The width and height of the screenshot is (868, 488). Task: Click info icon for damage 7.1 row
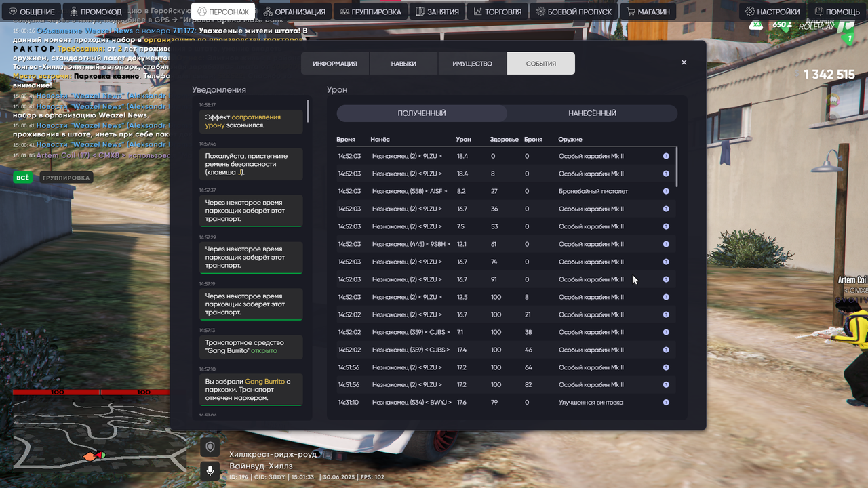pos(666,332)
